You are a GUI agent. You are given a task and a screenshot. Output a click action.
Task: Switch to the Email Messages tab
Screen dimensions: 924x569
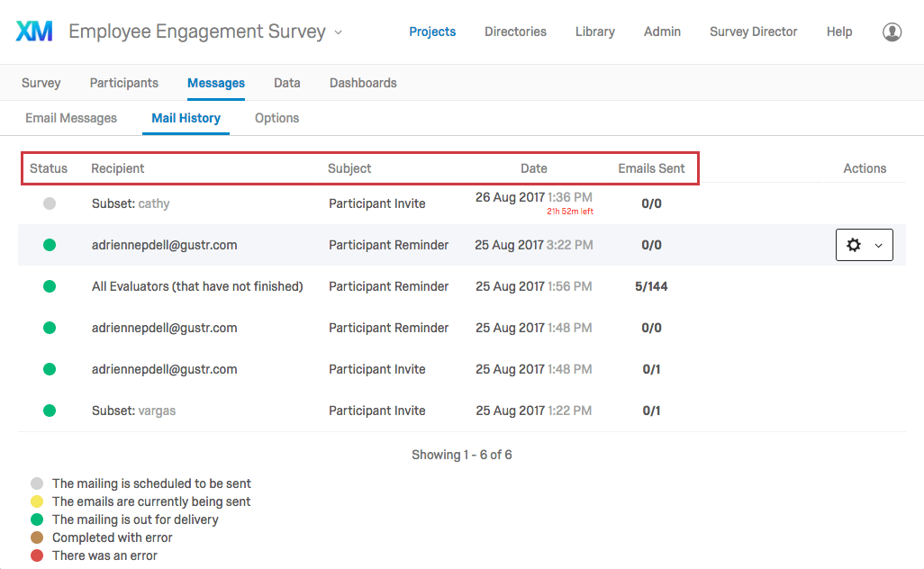click(x=71, y=118)
